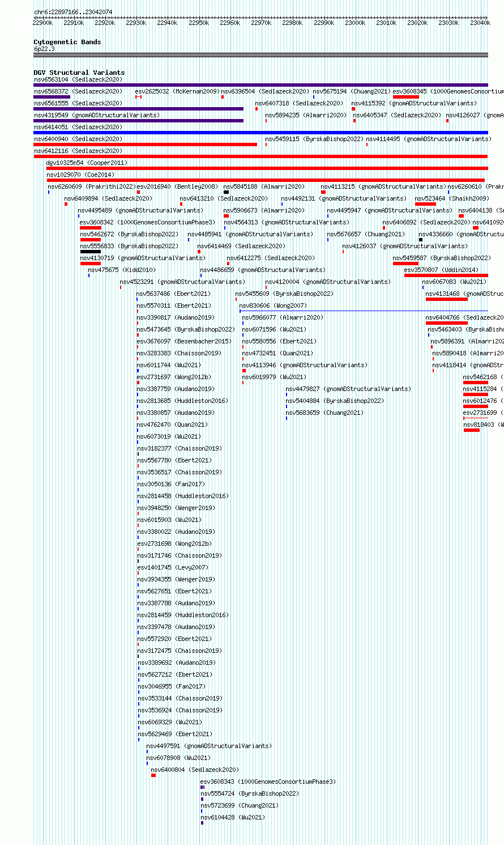The height and width of the screenshot is (845, 504).
Task: Click the gray cytogenetic band bar
Action: [261, 55]
